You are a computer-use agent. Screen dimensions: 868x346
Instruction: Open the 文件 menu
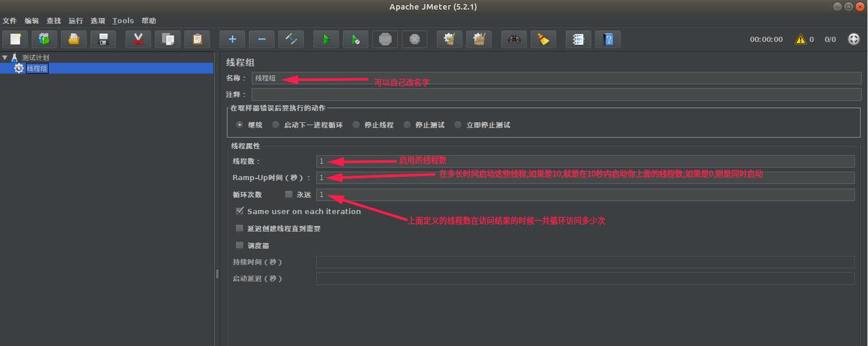tap(10, 20)
